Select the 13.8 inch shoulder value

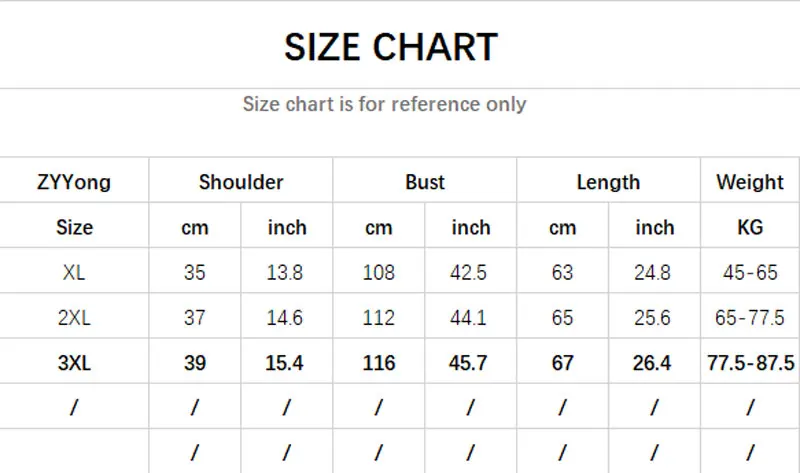tap(285, 272)
